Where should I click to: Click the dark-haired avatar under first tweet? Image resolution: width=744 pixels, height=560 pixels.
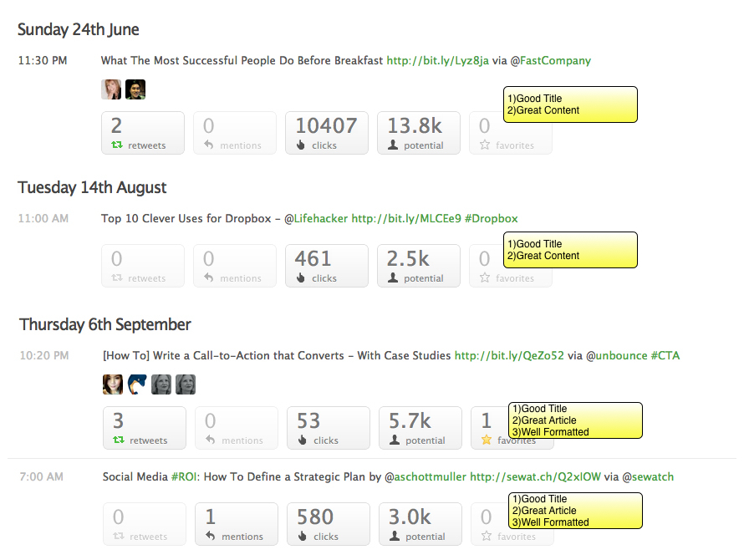(x=135, y=89)
